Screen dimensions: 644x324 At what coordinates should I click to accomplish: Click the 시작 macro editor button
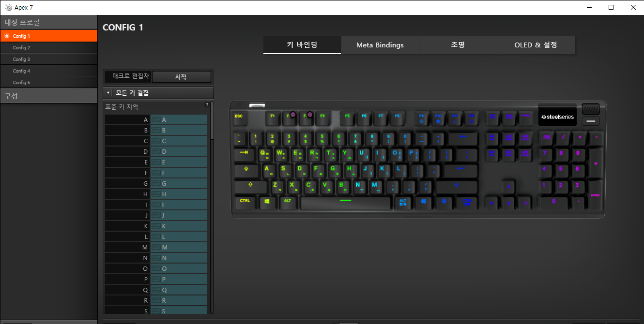(x=181, y=77)
